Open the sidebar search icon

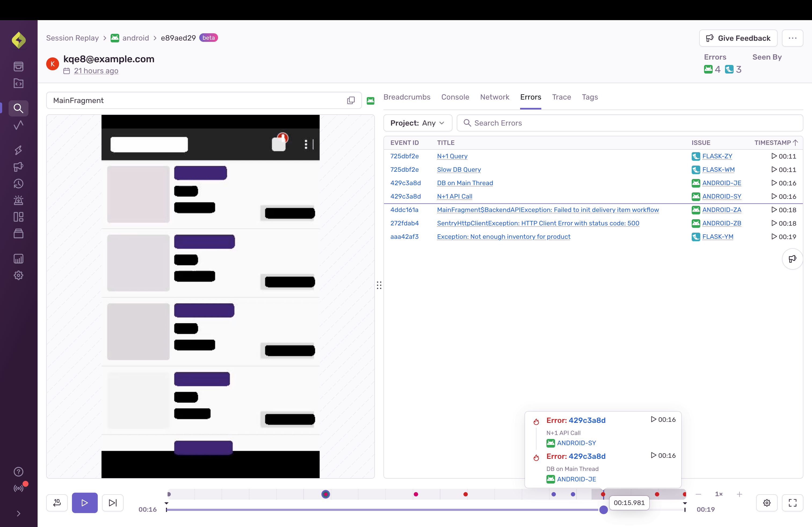[x=19, y=108]
